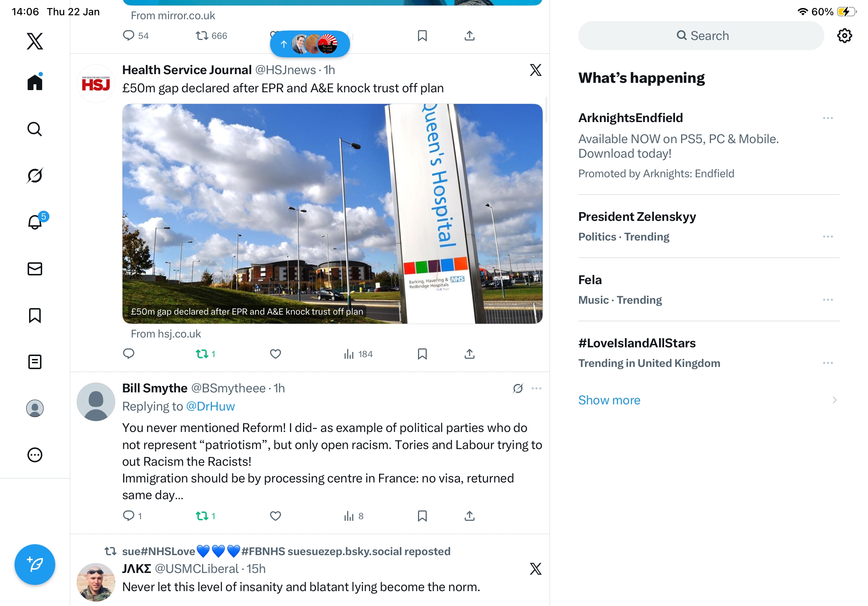Open Messages envelope in sidebar
The width and height of the screenshot is (868, 606).
click(35, 268)
